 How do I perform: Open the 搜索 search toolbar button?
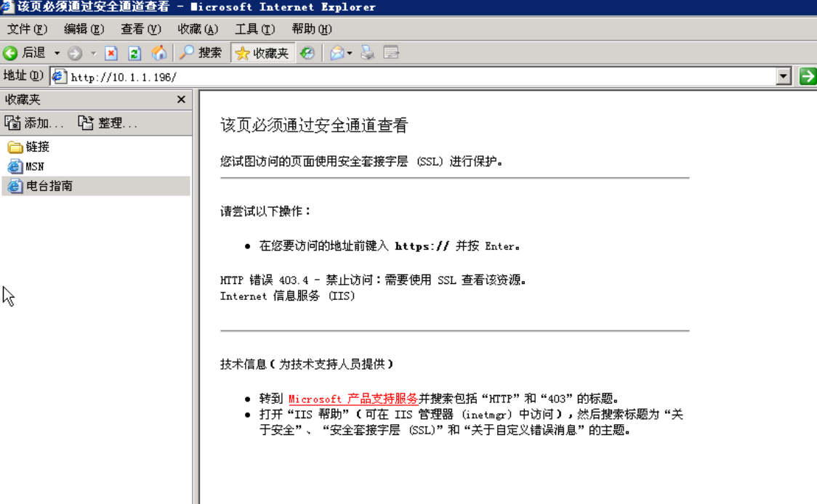(201, 53)
